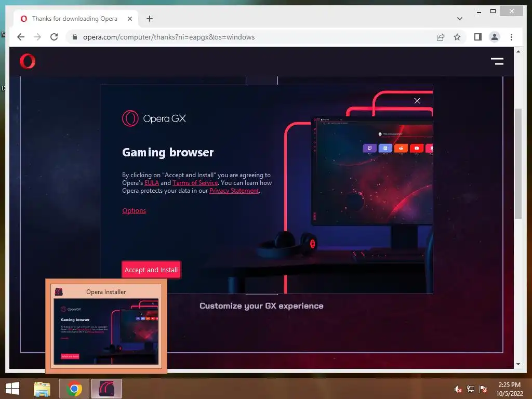Click the Chrome back arrow
532x399 pixels.
21,37
